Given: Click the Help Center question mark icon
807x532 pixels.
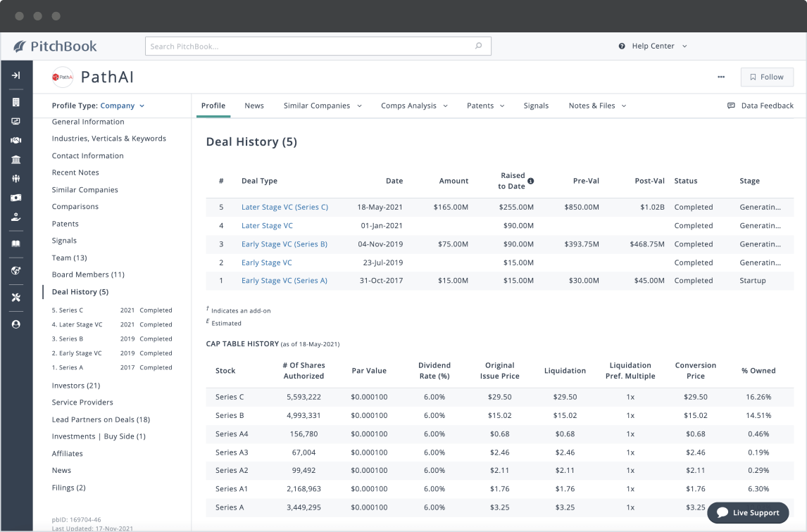Looking at the screenshot, I should [x=622, y=46].
